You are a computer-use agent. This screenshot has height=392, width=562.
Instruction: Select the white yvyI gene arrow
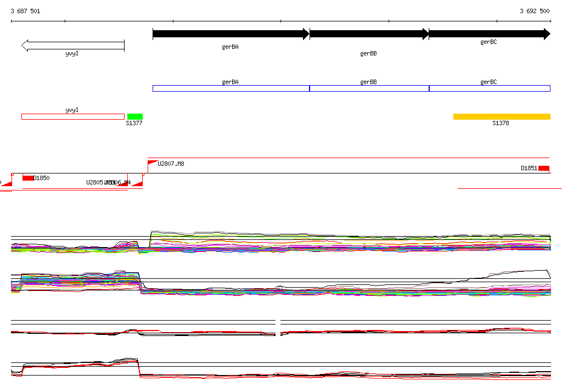(x=73, y=46)
